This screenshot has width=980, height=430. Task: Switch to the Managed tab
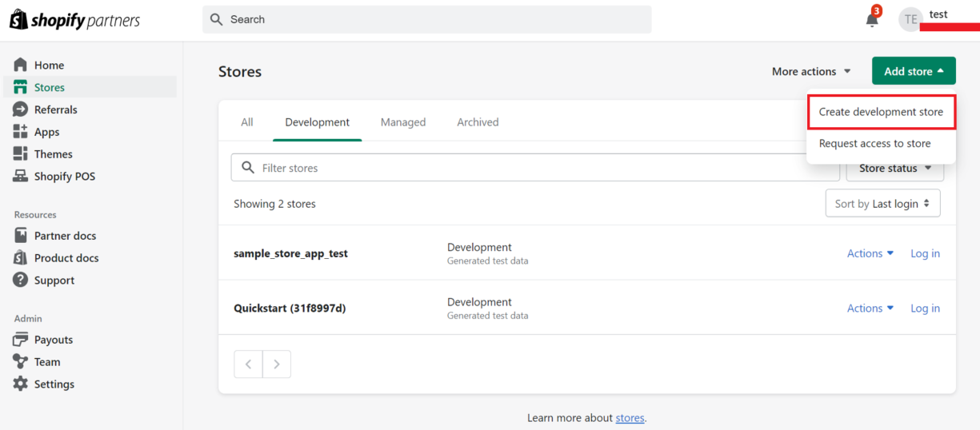(403, 122)
